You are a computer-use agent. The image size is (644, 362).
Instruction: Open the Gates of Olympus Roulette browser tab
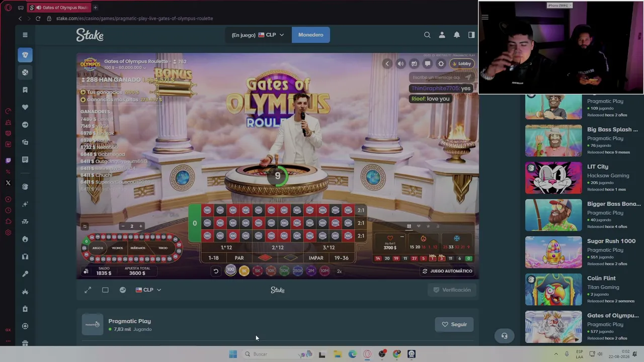[x=58, y=8]
